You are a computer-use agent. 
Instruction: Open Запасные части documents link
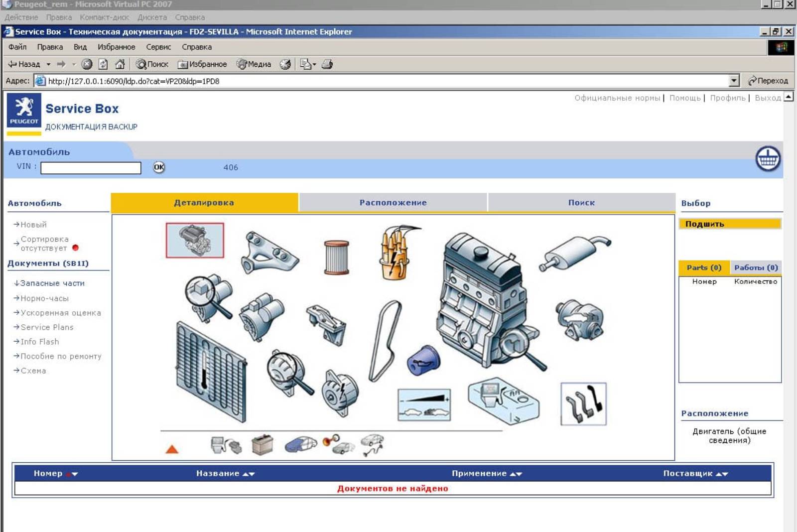(x=52, y=283)
